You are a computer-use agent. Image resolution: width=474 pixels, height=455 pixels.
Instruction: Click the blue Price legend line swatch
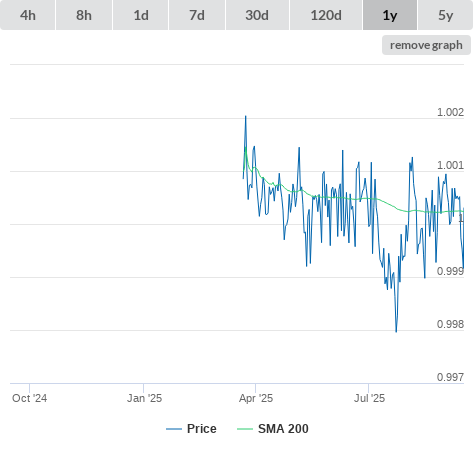point(174,429)
